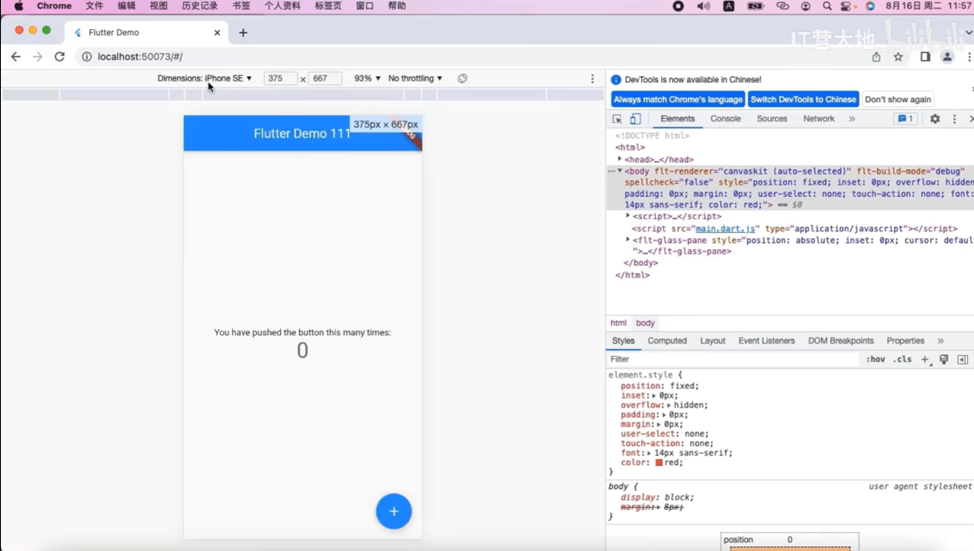Open the Chrome 书签 menu
This screenshot has height=551, width=974.
pos(241,6)
